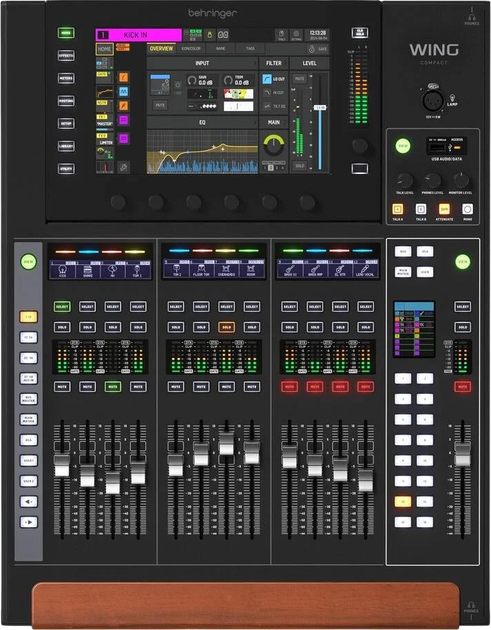Tap the KICK channel icon on the scribble strip
This screenshot has width=491, height=630.
tap(62, 270)
